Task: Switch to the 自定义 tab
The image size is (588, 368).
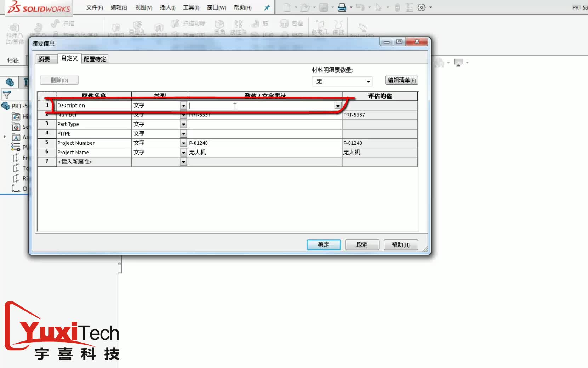Action: point(69,58)
